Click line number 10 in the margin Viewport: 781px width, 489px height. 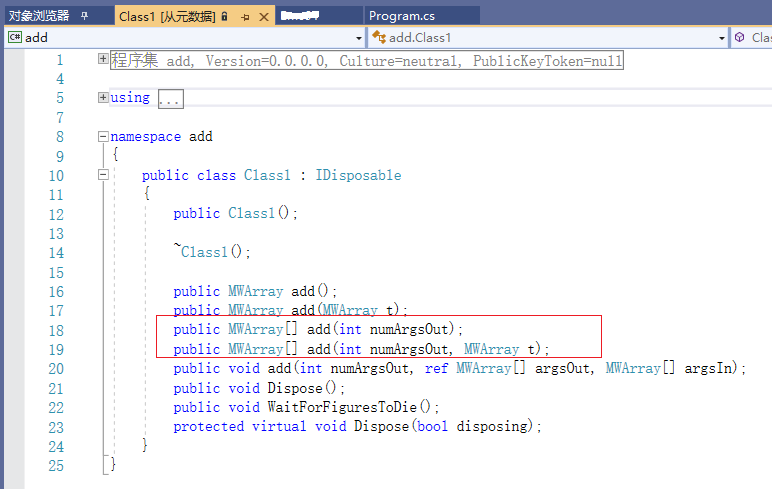coord(56,175)
